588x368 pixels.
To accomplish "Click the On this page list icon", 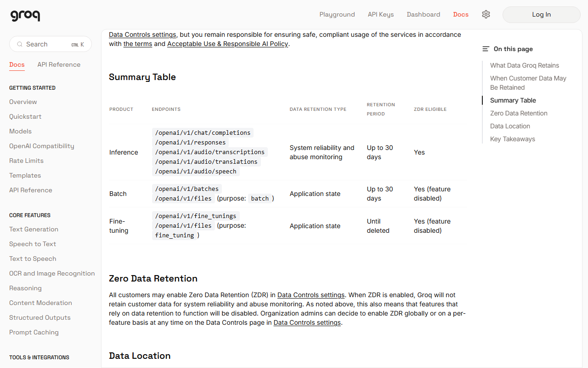I will 486,49.
